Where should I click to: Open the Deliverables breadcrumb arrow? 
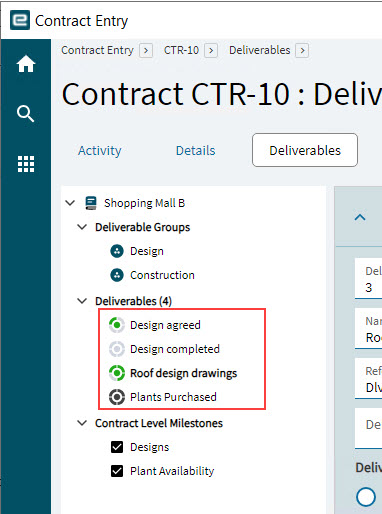(302, 50)
